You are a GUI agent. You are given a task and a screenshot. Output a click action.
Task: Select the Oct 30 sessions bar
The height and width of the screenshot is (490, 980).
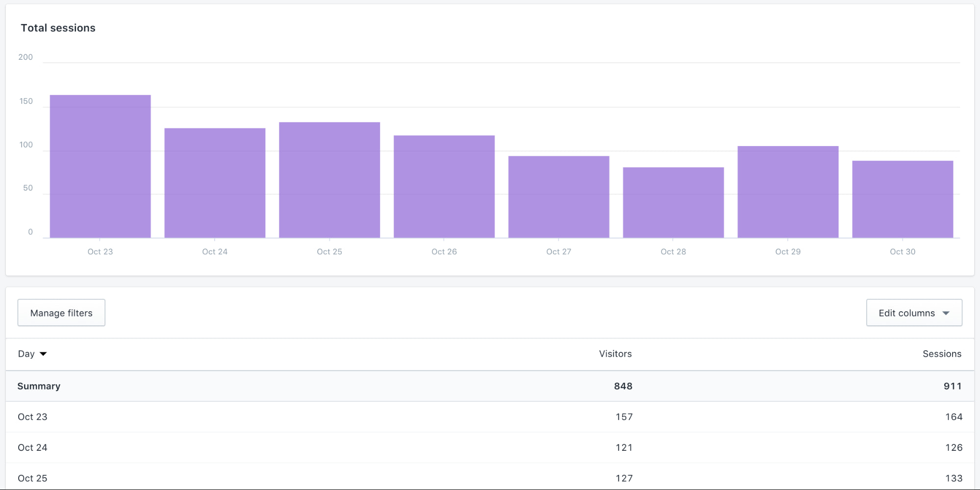click(x=903, y=199)
